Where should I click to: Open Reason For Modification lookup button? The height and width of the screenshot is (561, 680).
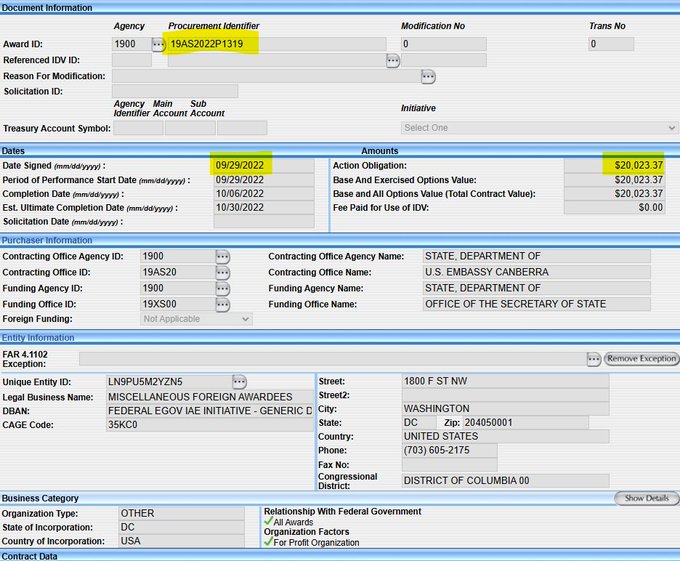pyautogui.click(x=428, y=76)
